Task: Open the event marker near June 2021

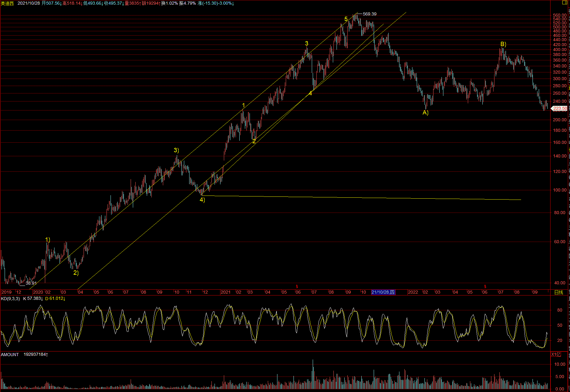Action: click(297, 286)
